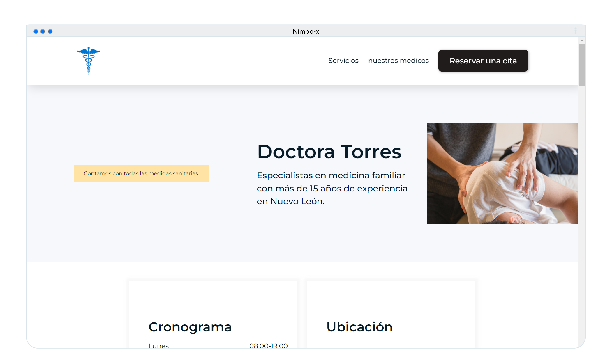
Task: Click the Nimbo-x window title
Action: 306,31
